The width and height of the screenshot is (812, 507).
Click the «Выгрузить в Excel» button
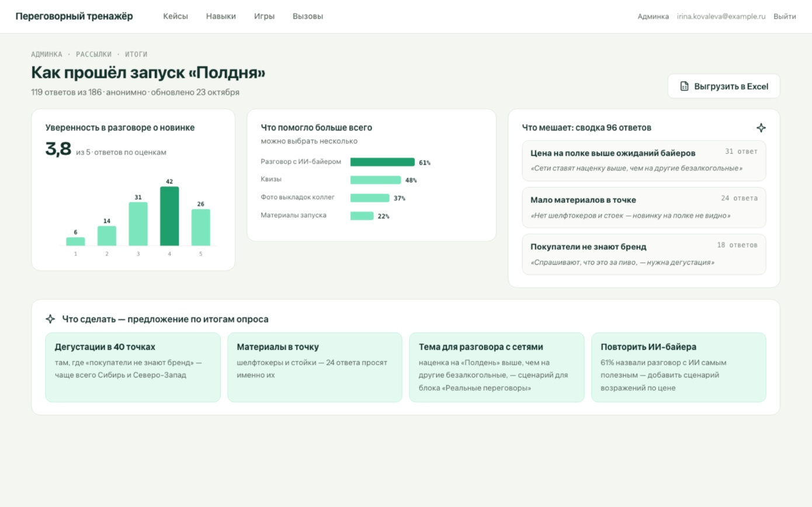tap(724, 86)
